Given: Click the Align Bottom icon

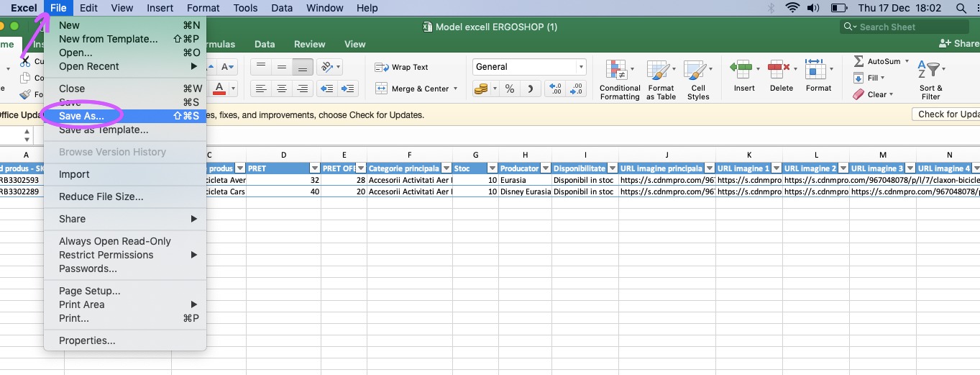Looking at the screenshot, I should pos(303,67).
